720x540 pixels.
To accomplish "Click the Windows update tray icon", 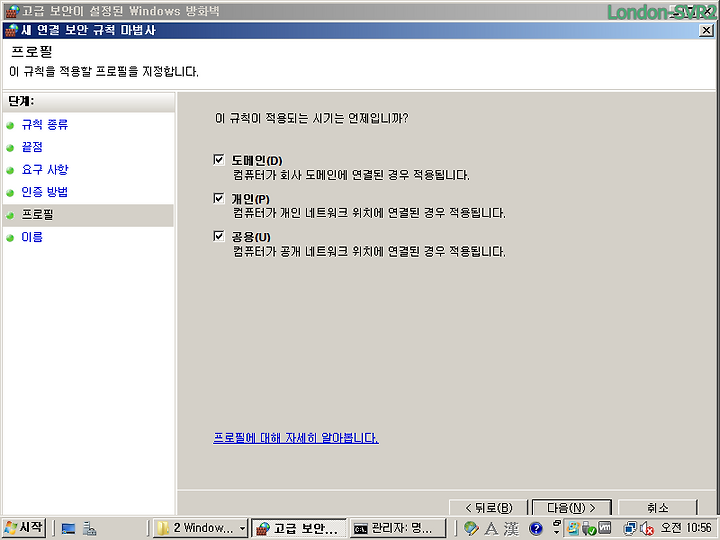I will point(573,529).
